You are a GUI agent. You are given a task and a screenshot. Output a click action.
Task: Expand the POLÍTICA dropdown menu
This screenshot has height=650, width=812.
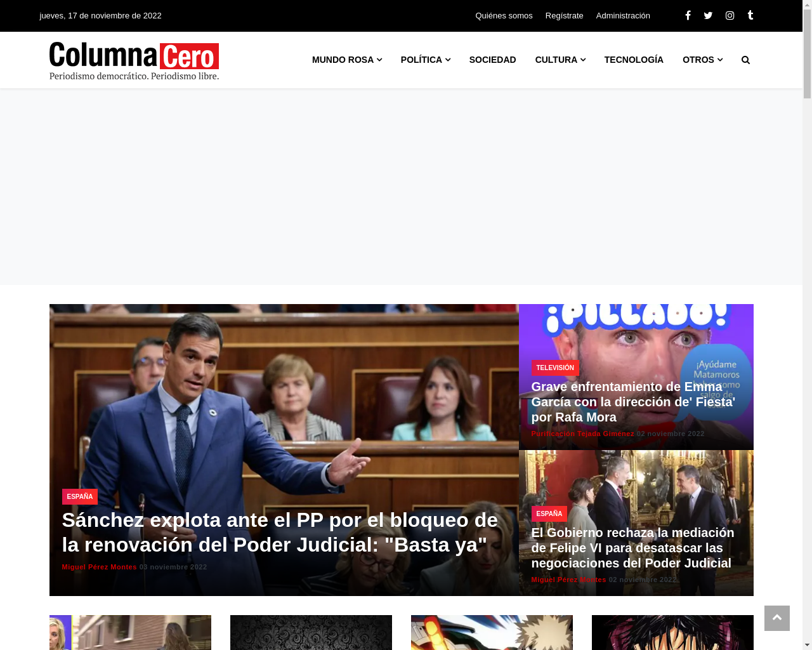[426, 60]
